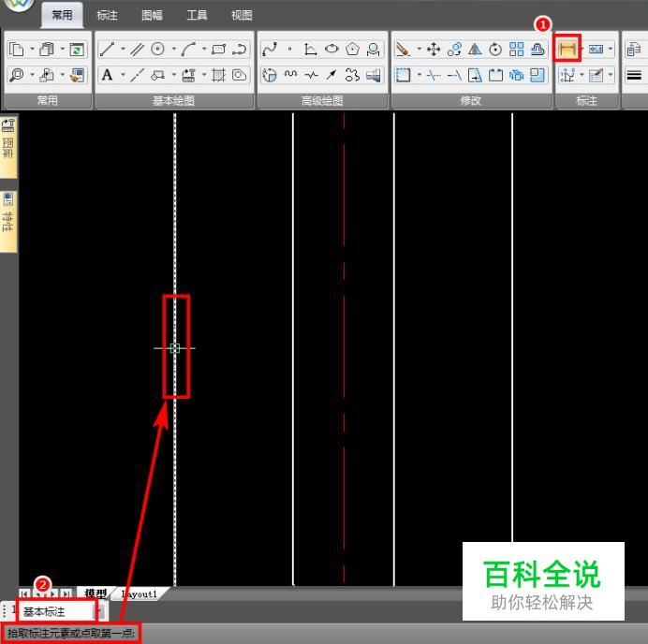Viewport: 648px width, 644px height.
Task: Select the Centerline tool
Action: tap(137, 75)
